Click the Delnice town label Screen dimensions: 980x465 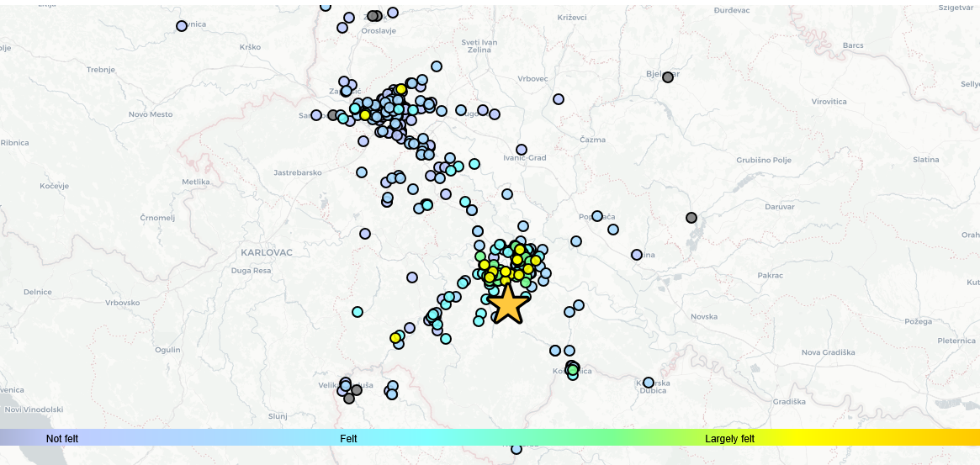point(38,292)
